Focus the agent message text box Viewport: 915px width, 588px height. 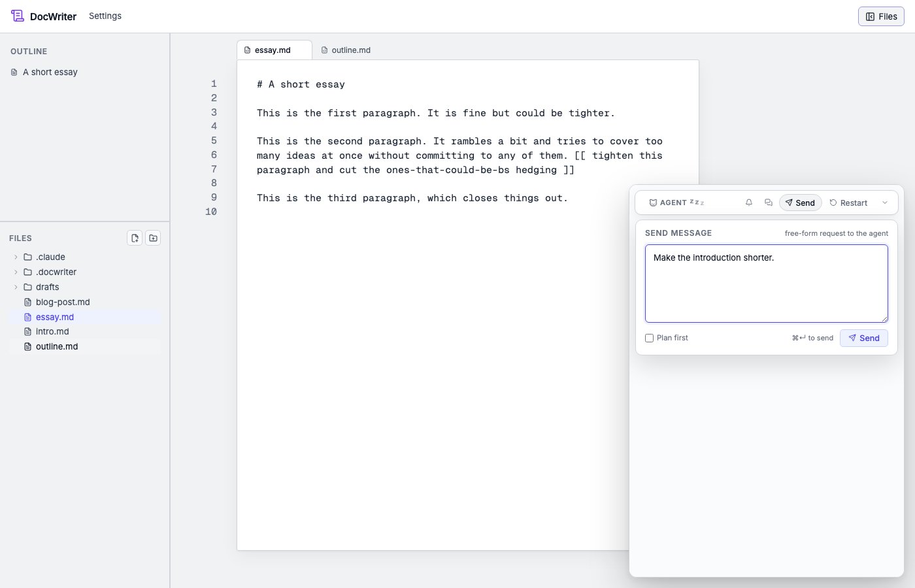767,284
